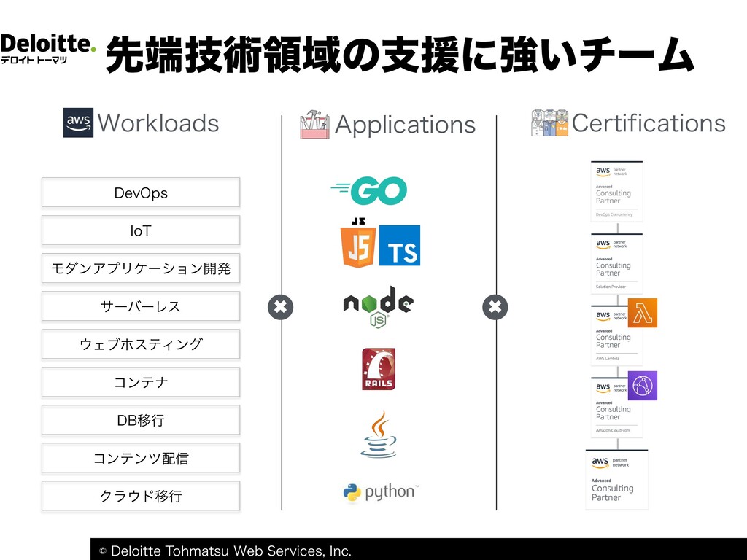Click the orange JS JavaScript logo

click(357, 243)
